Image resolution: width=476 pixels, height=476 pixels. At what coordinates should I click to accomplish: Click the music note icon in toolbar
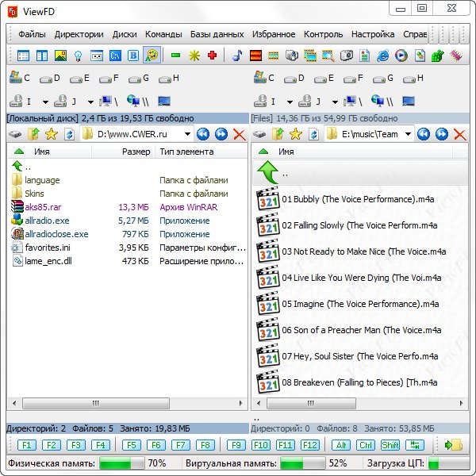pos(237,56)
